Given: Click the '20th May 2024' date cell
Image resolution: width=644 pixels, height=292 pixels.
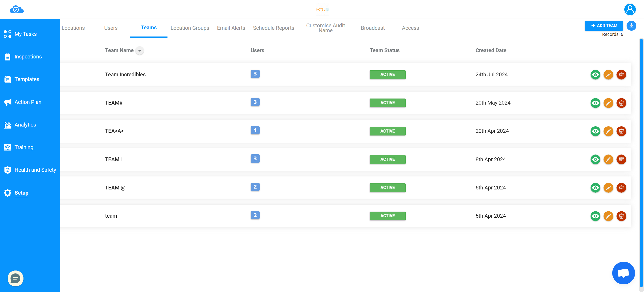Looking at the screenshot, I should 493,103.
